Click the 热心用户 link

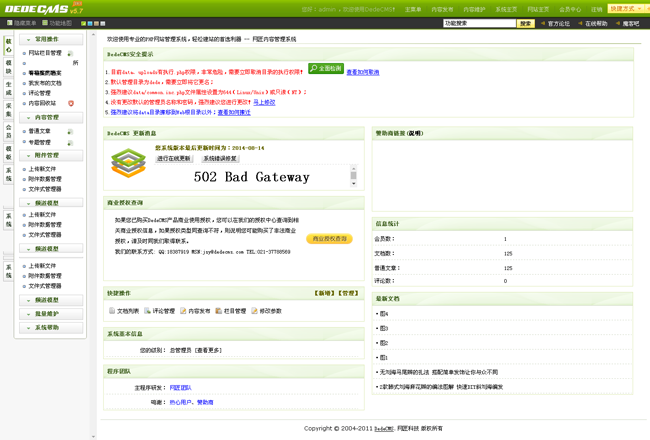(180, 402)
